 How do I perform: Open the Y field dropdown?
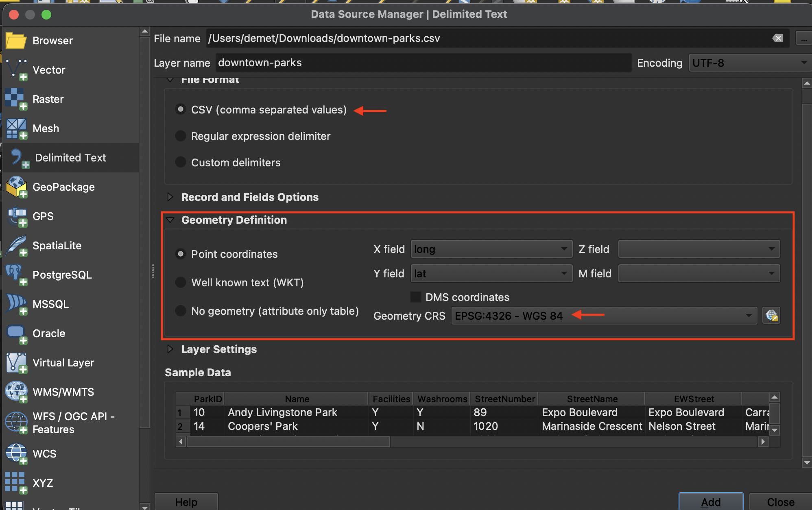491,273
